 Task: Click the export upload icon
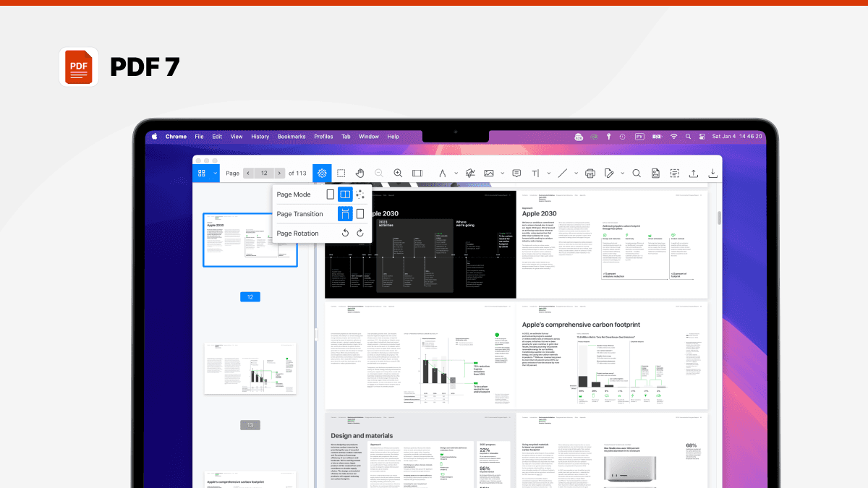(694, 174)
